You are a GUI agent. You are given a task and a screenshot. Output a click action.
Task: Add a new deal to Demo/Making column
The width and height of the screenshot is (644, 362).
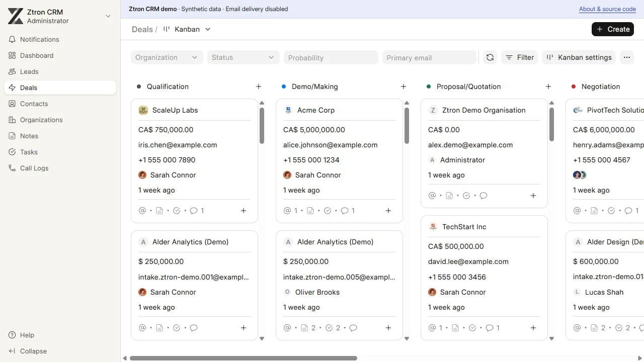point(404,86)
